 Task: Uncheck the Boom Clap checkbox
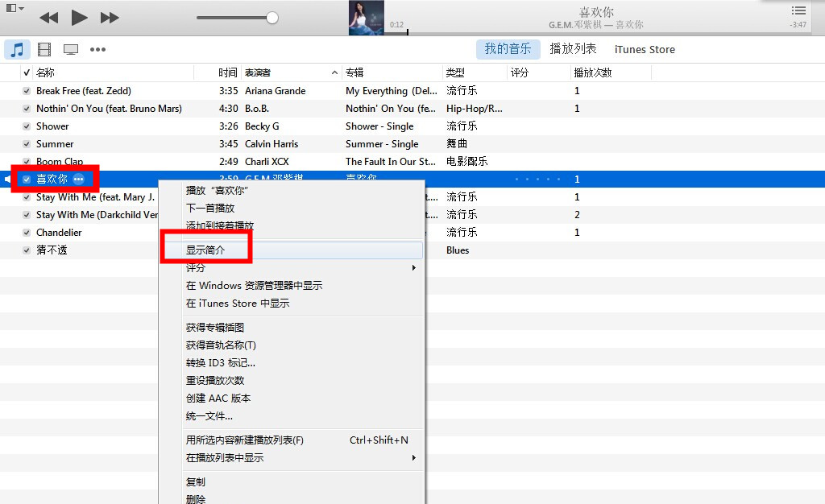point(27,161)
